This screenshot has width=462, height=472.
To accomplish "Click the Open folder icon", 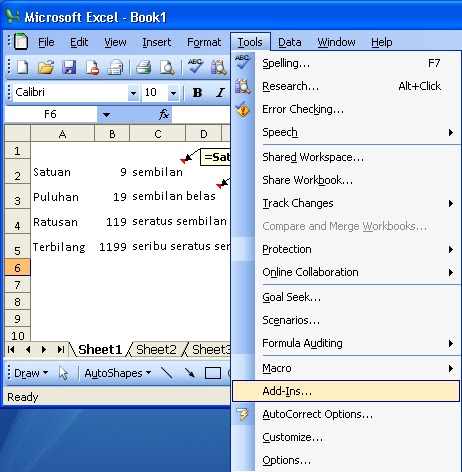I will click(x=46, y=67).
